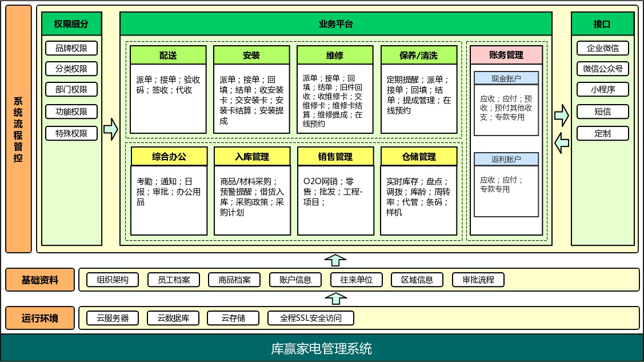Viewport: 644px width, 362px height.
Task: Click the left-pointing arrow beside 接口 panel
Action: [x=562, y=142]
